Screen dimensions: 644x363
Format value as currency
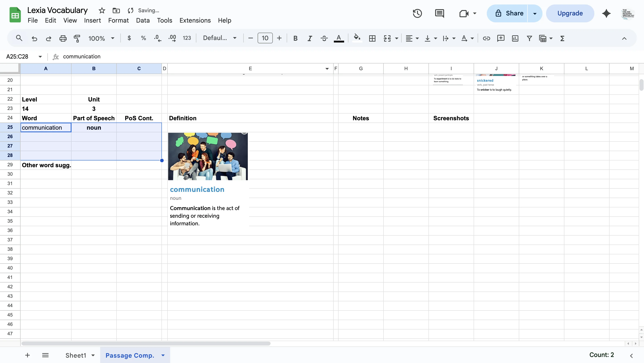click(129, 38)
